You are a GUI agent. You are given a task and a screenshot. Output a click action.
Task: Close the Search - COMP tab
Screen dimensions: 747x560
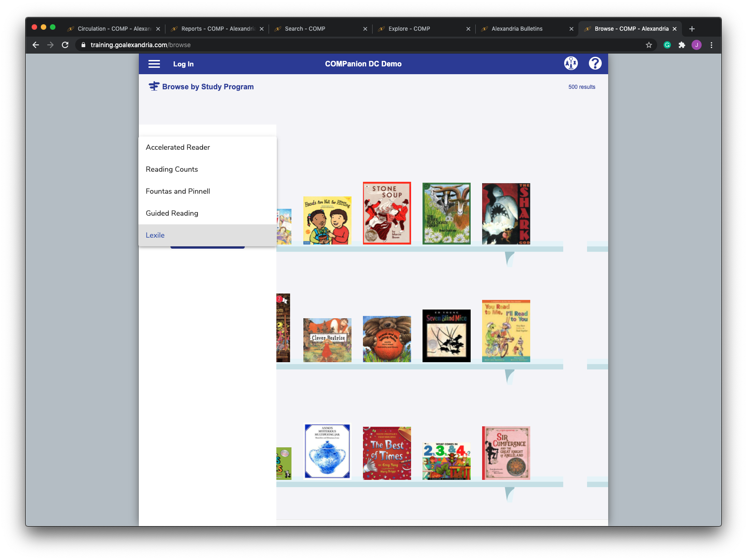pyautogui.click(x=365, y=29)
